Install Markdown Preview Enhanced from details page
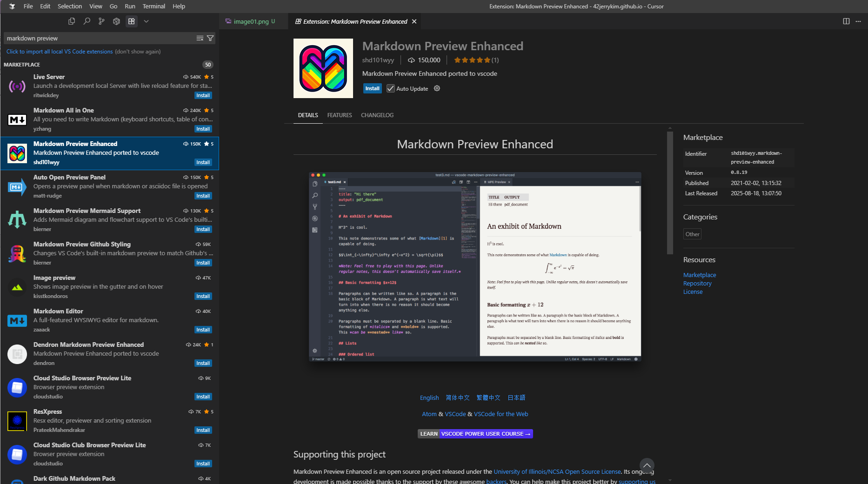868x484 pixels. pos(372,88)
